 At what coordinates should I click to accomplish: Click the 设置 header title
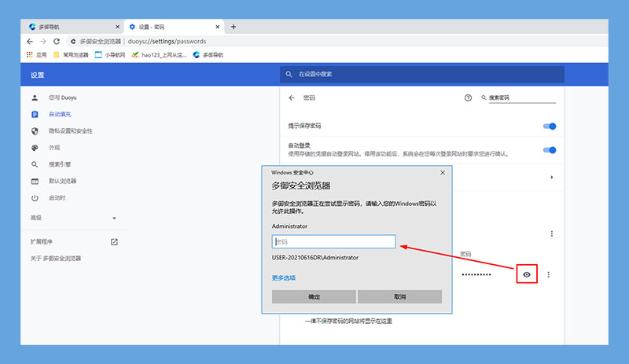pyautogui.click(x=37, y=75)
